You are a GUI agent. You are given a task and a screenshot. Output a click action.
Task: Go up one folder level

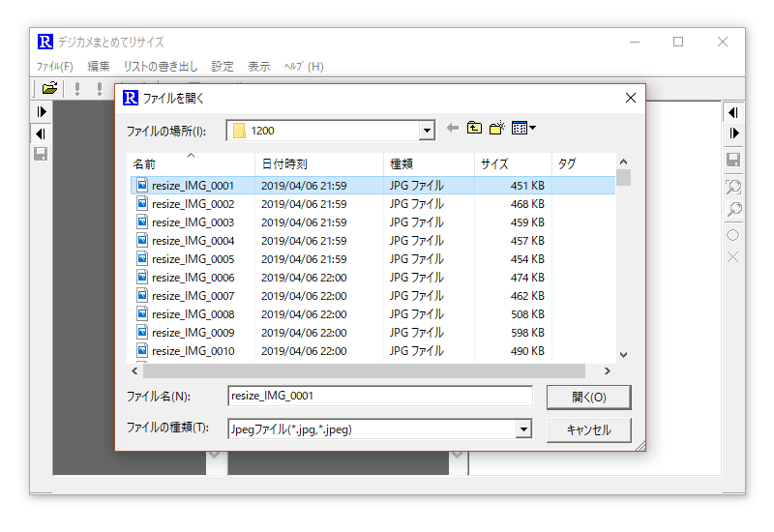tap(474, 128)
